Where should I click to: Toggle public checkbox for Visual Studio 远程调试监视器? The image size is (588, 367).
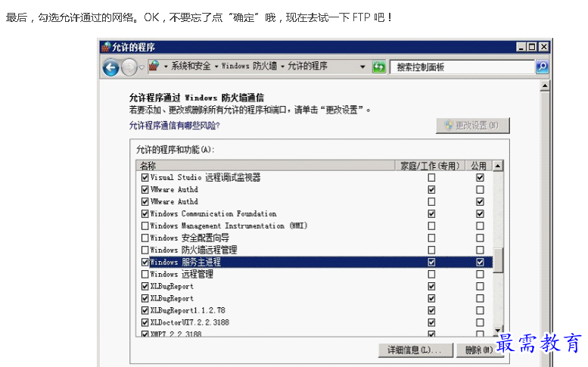(x=480, y=178)
